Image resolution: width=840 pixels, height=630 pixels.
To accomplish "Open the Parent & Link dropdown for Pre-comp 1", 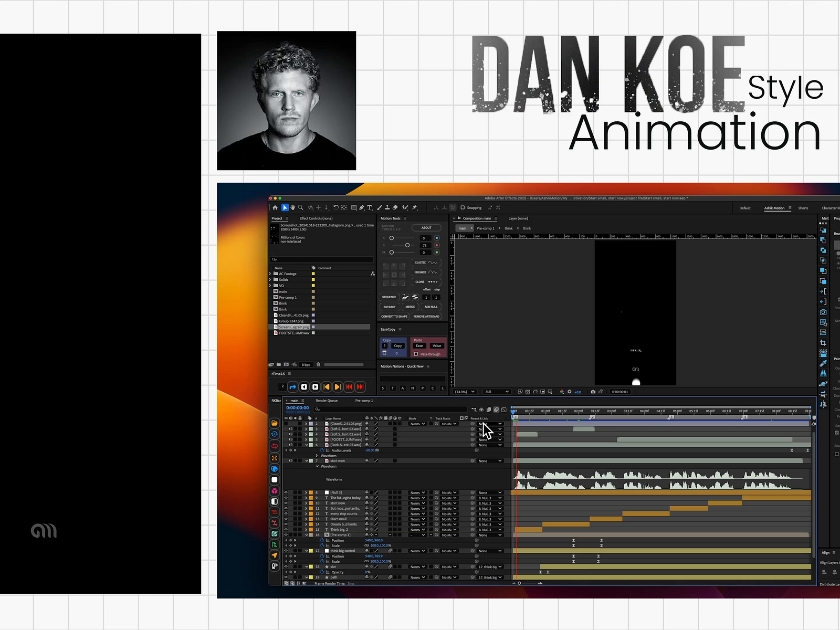I will 489,535.
